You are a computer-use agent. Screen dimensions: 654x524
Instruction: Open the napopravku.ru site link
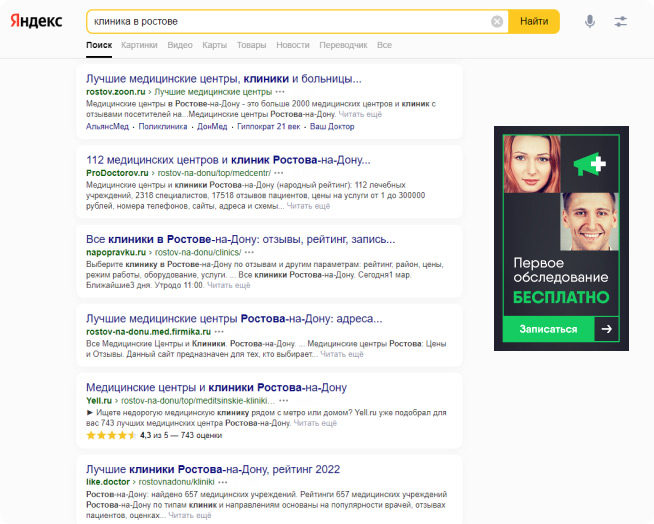(x=116, y=252)
